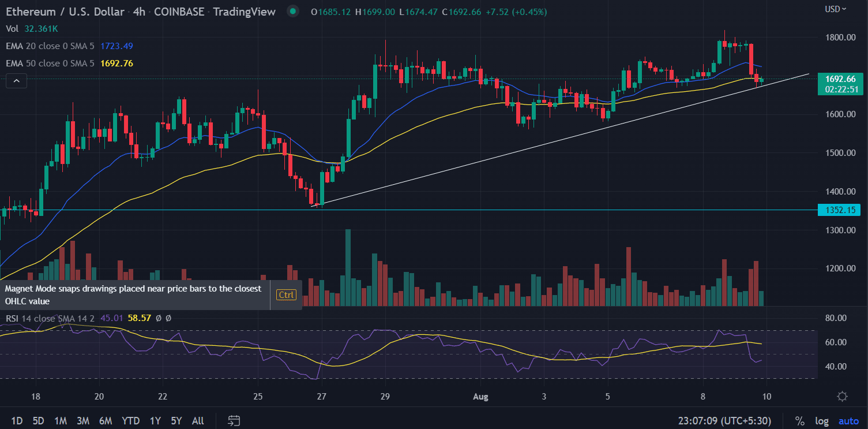Toggle log scale mode
Image resolution: width=868 pixels, height=429 pixels.
pyautogui.click(x=822, y=420)
